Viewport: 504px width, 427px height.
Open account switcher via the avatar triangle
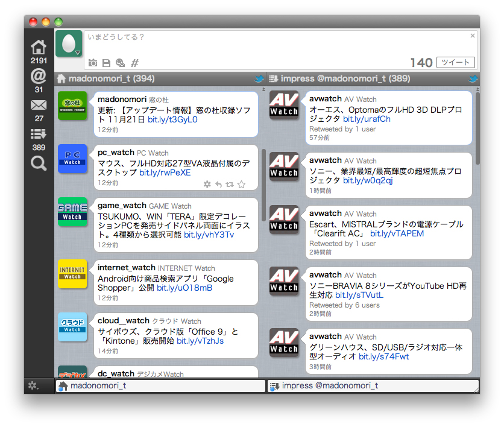tap(77, 53)
